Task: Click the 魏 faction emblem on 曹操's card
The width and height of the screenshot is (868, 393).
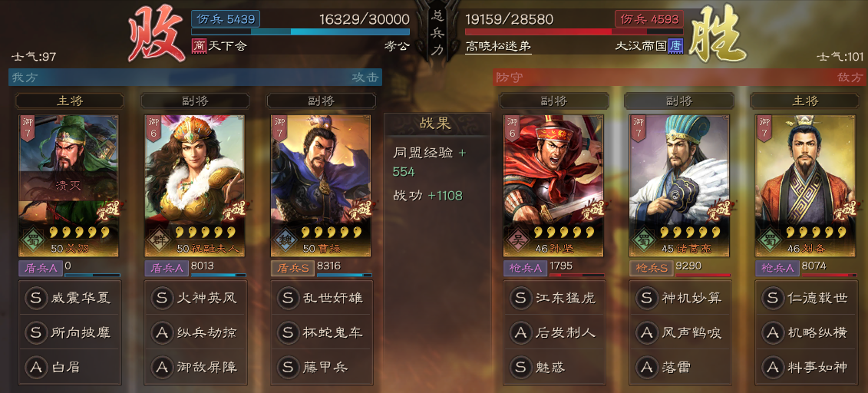Action: click(282, 242)
